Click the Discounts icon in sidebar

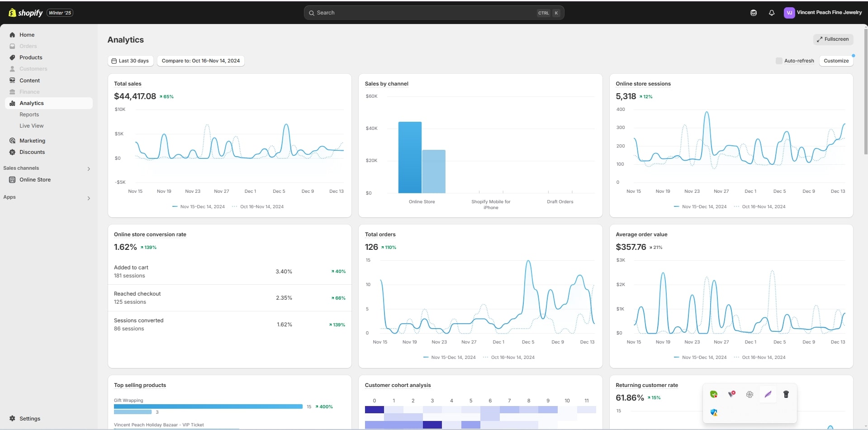point(12,152)
